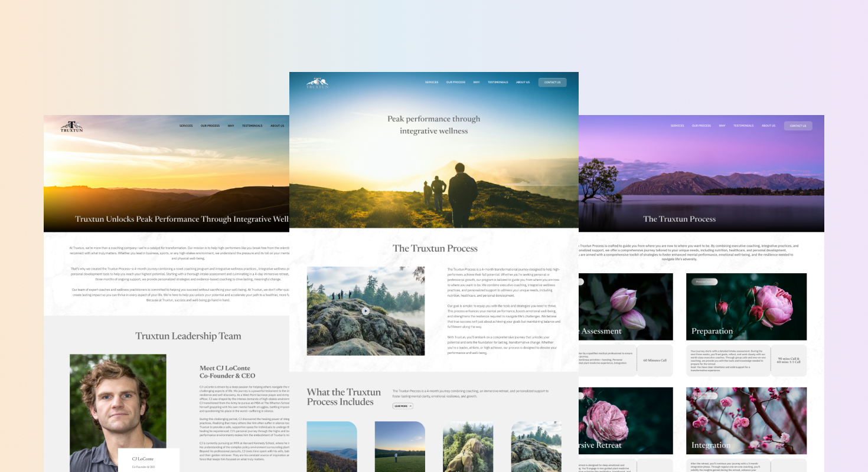This screenshot has width=868, height=472.
Task: Open Services link on the sunset page
Action: (186, 126)
